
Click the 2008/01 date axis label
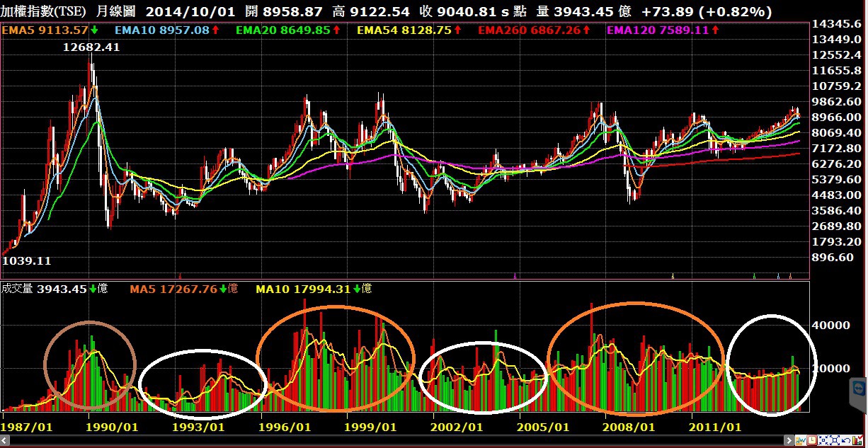(x=629, y=427)
